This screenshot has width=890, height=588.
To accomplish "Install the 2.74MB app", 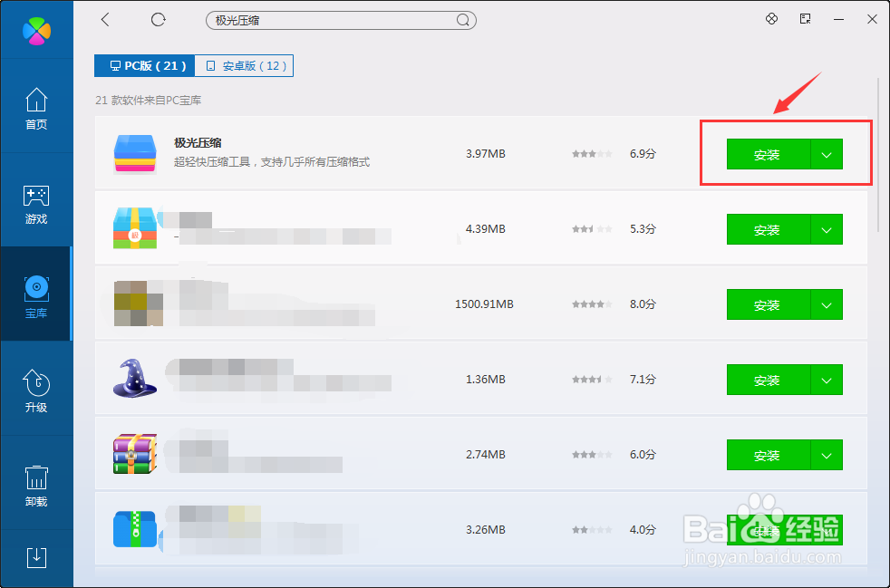I will [769, 455].
